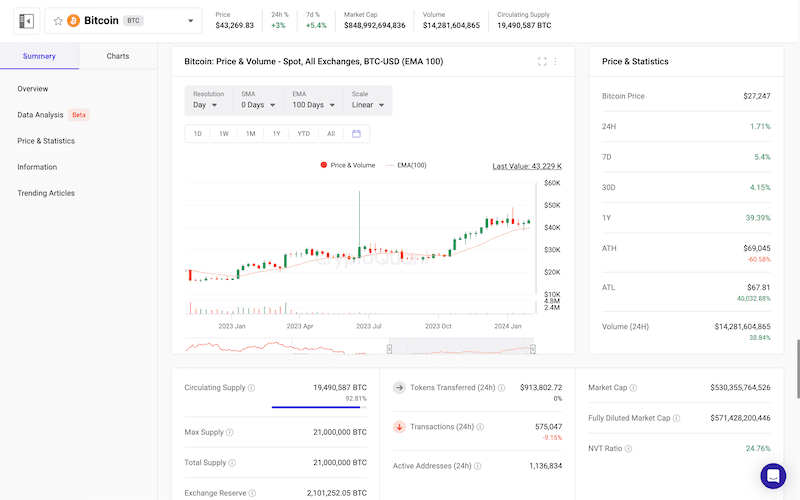Viewport: 800px width, 500px height.
Task: Click the header Market Cap $848,992,694,836
Action: coord(374,26)
